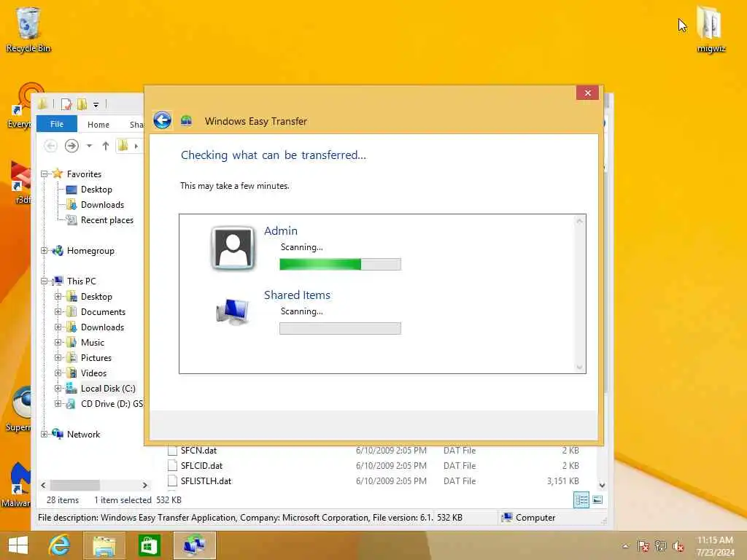
Task: Expand the Homegroup node
Action: (x=44, y=251)
